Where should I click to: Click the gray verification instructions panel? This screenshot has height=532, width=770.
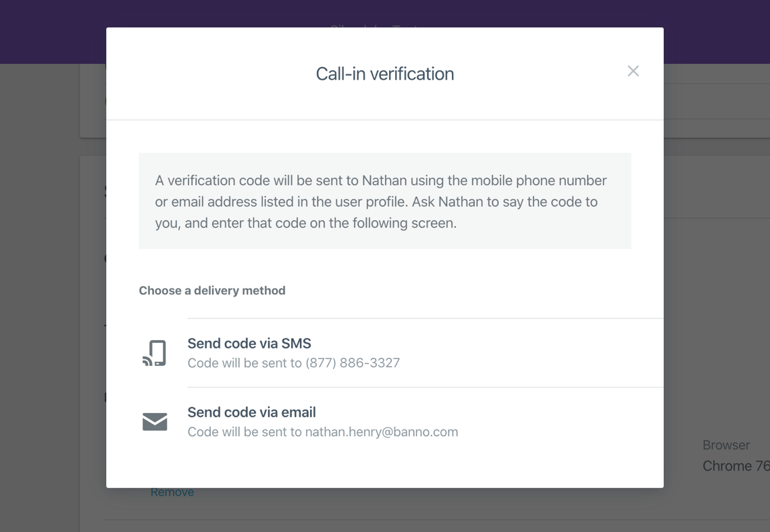[x=385, y=201]
